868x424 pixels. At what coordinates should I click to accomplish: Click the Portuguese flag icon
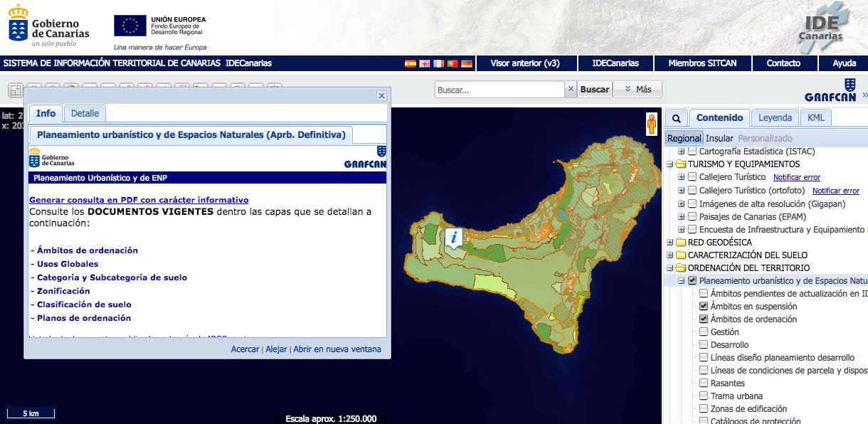point(452,63)
